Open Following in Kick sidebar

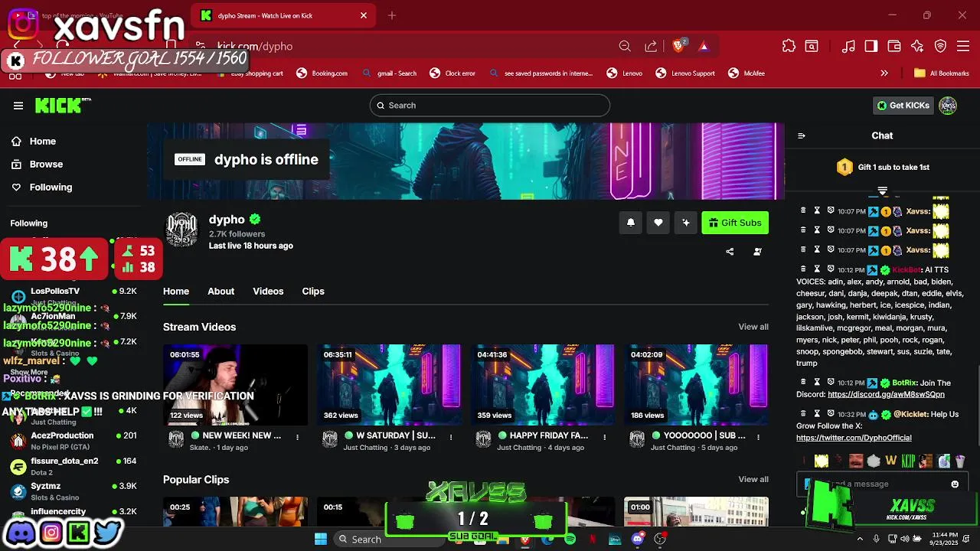tap(42, 187)
